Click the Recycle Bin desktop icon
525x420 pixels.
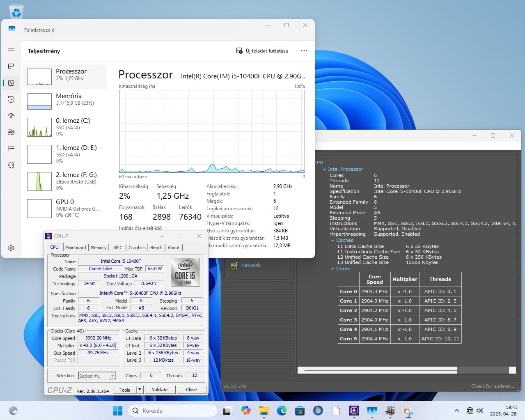pos(16,11)
